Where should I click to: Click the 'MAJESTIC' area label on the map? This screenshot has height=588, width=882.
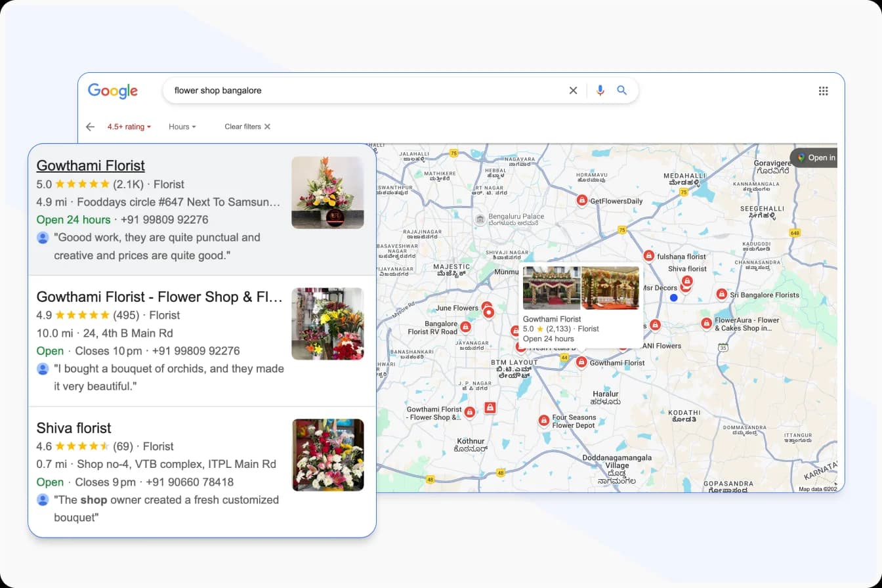click(451, 267)
